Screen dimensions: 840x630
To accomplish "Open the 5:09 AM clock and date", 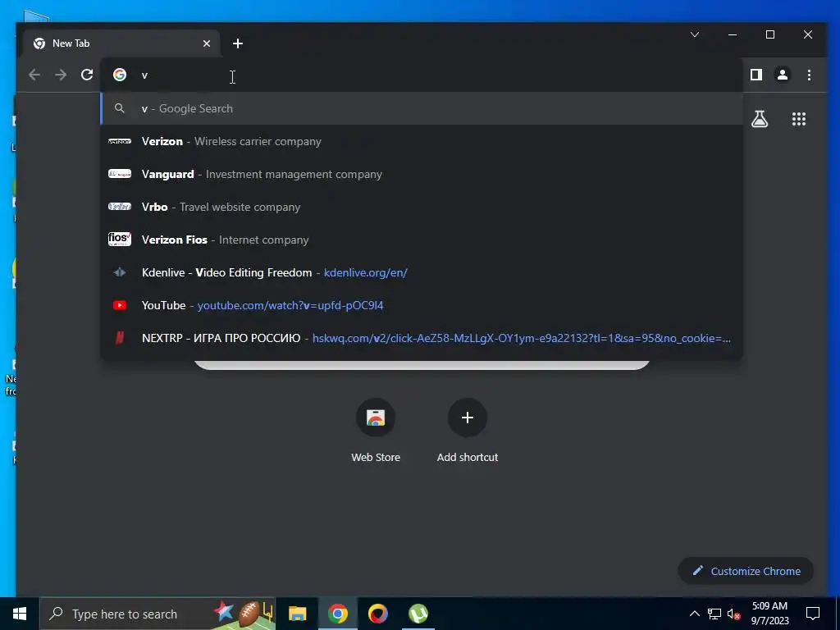I will coord(769,614).
